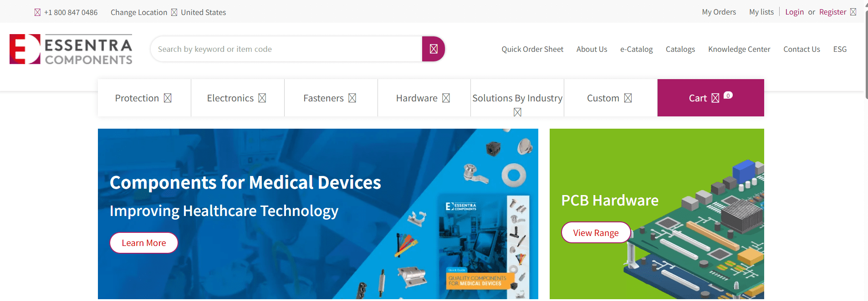Screen dimensions: 868x301
Task: Click the Essentra Components logo
Action: tap(71, 49)
